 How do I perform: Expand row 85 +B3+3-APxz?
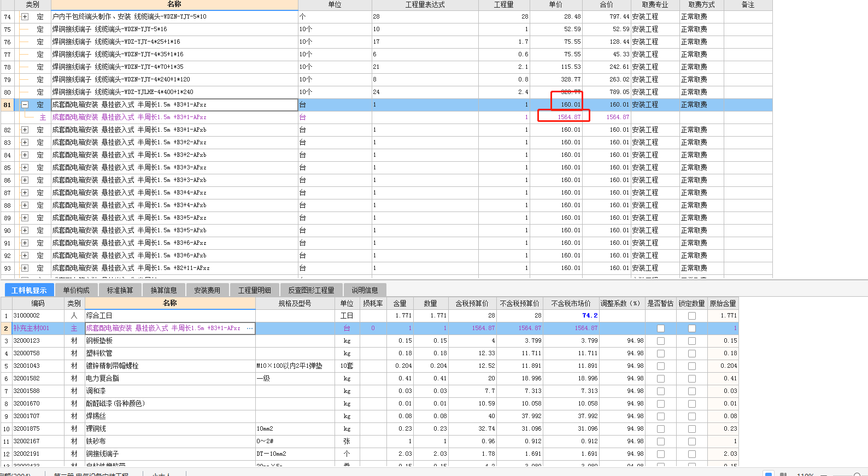(25, 168)
